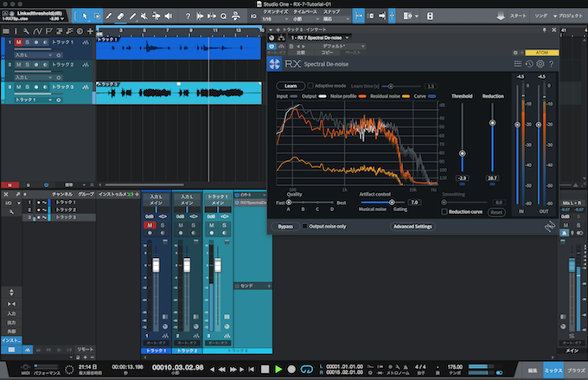Select the Paint pencil tool
The width and height of the screenshot is (588, 380).
click(132, 16)
